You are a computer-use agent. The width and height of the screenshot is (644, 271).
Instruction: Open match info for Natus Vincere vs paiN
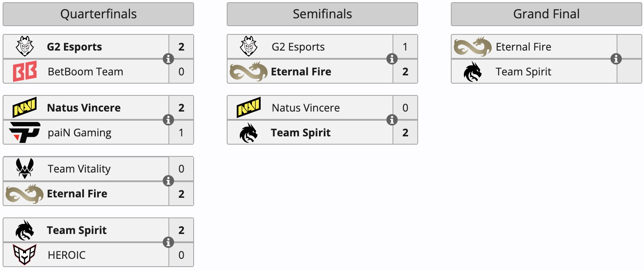click(x=168, y=120)
